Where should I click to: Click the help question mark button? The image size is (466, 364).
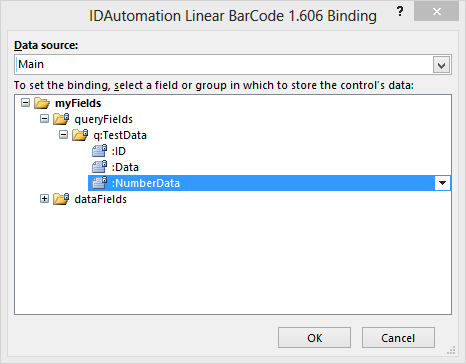click(400, 12)
